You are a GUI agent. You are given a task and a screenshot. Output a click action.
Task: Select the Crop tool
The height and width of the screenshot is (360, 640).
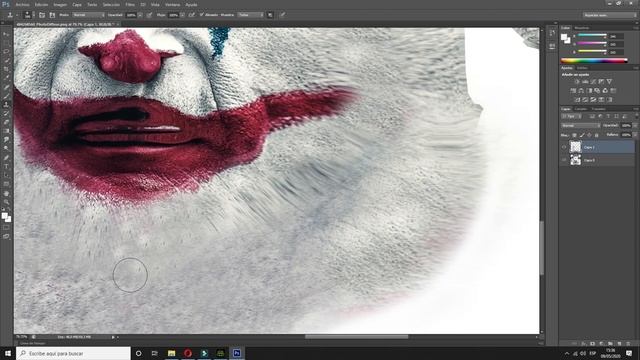(x=6, y=69)
